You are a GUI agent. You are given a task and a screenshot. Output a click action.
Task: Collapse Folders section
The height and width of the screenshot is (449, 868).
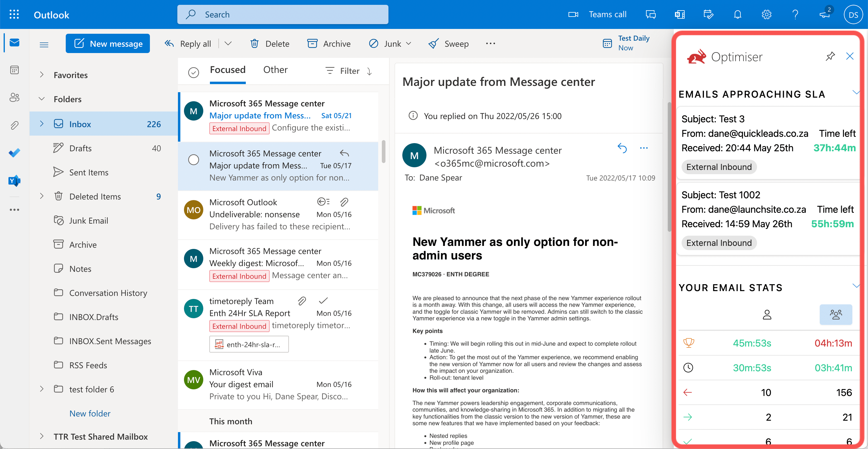pos(42,99)
